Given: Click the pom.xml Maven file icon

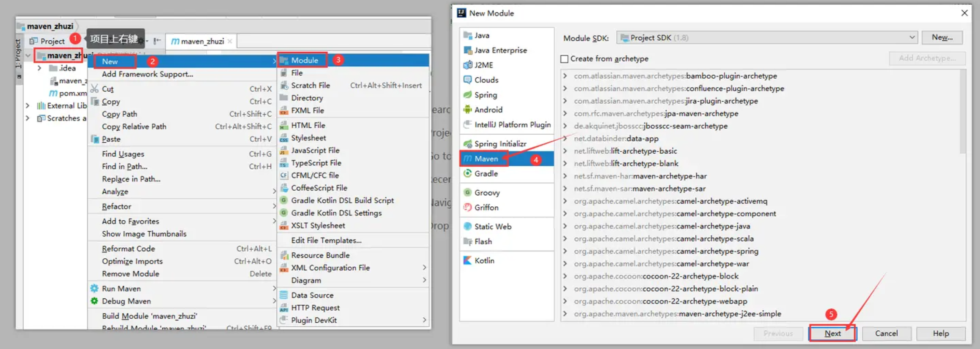Looking at the screenshot, I should [x=53, y=93].
